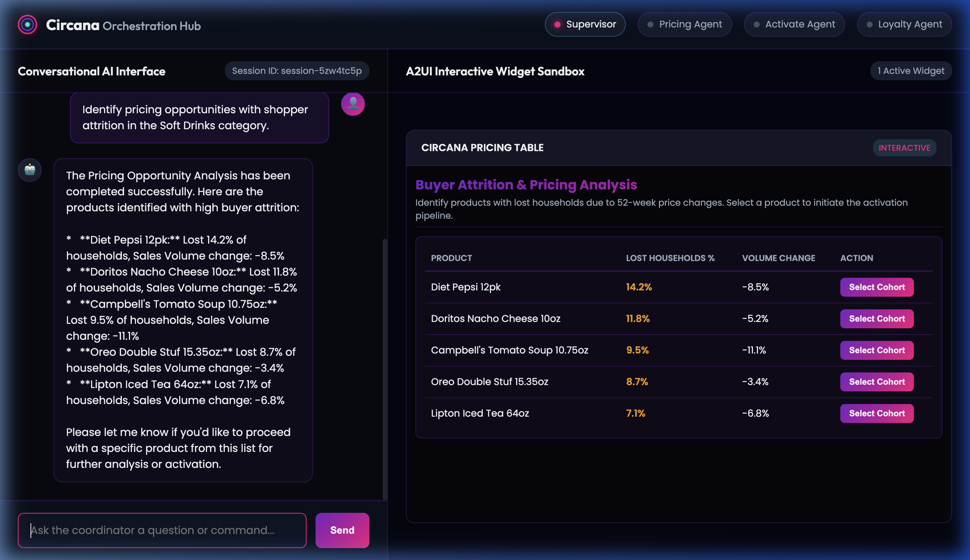Click the -5.2% volume change value
The width and height of the screenshot is (970, 560).
point(755,319)
